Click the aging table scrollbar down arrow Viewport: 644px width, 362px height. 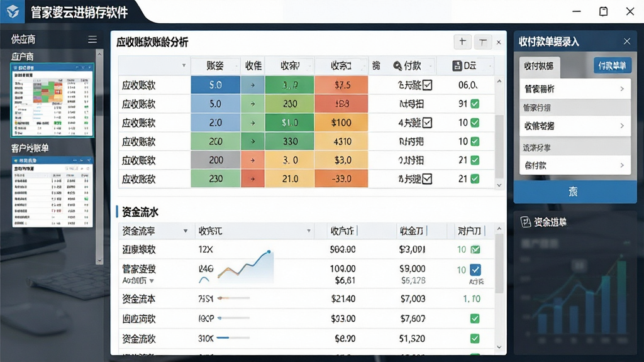(x=499, y=185)
